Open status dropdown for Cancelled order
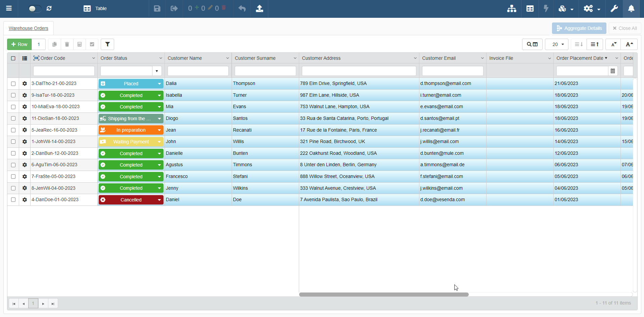This screenshot has width=644, height=317. [x=159, y=200]
